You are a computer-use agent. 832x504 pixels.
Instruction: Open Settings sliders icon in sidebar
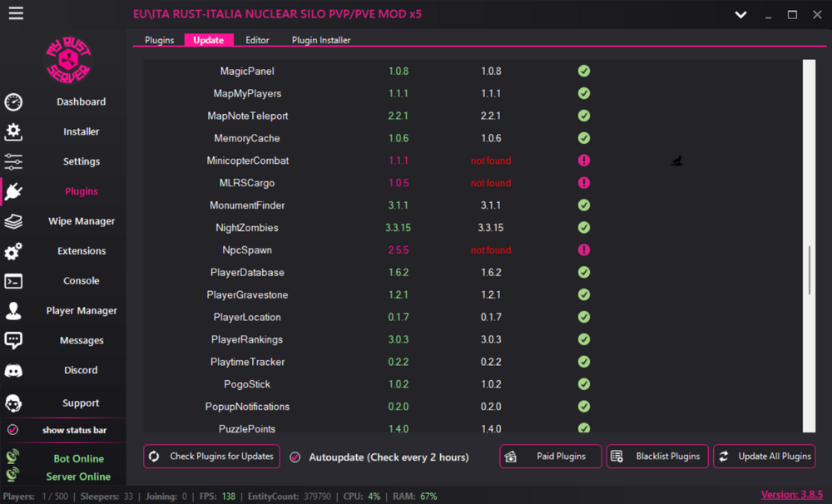click(x=13, y=161)
